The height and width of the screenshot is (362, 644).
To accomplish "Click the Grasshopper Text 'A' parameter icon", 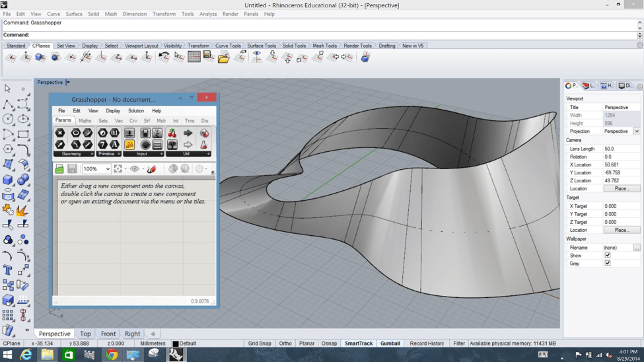I will [x=114, y=145].
